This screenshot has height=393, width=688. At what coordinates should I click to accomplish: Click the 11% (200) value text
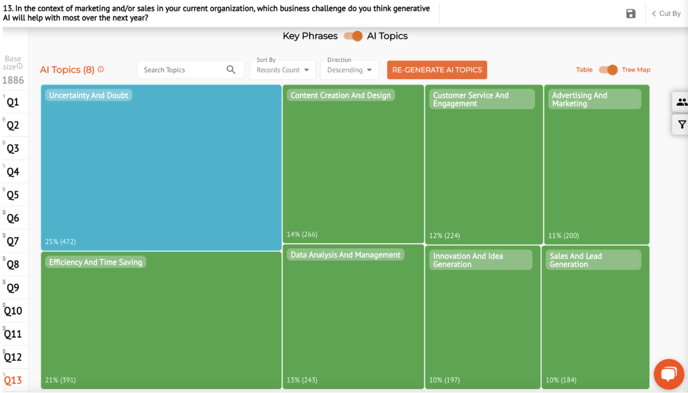click(563, 236)
